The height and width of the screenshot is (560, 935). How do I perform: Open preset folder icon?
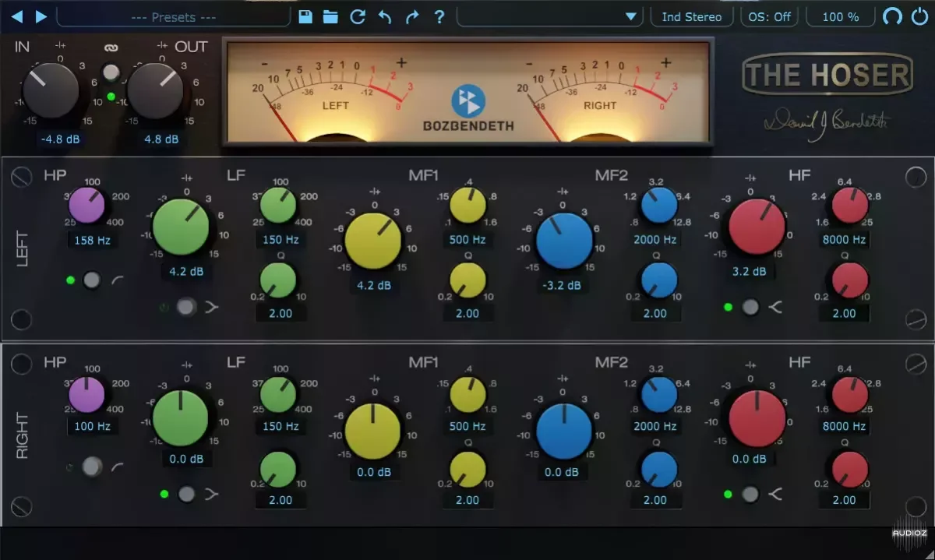click(331, 16)
